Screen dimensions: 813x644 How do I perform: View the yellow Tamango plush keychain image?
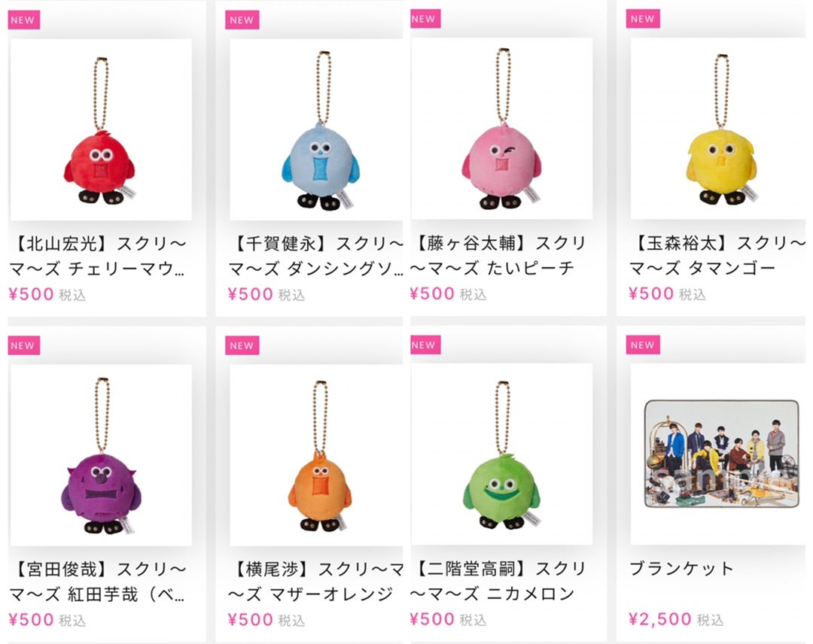pos(717,129)
